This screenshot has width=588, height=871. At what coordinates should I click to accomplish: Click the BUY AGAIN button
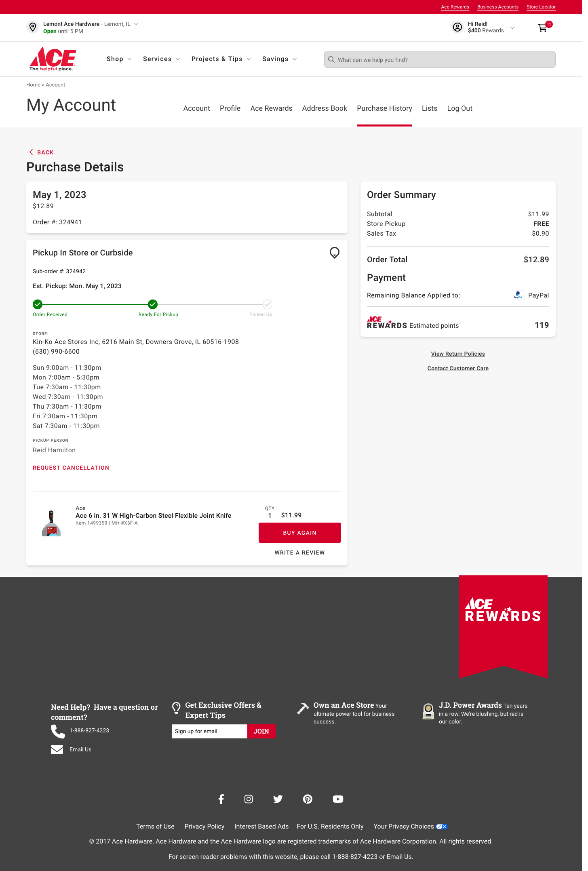click(299, 533)
